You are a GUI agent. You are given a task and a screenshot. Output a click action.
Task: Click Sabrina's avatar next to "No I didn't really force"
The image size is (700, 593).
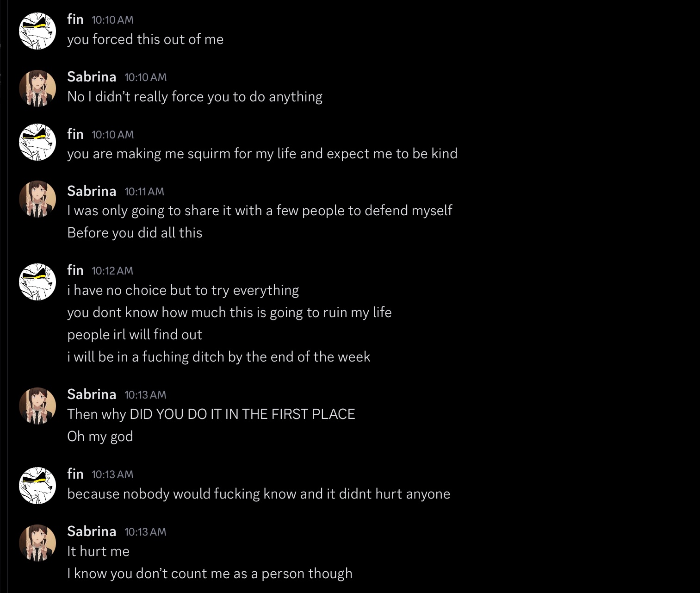click(x=37, y=88)
